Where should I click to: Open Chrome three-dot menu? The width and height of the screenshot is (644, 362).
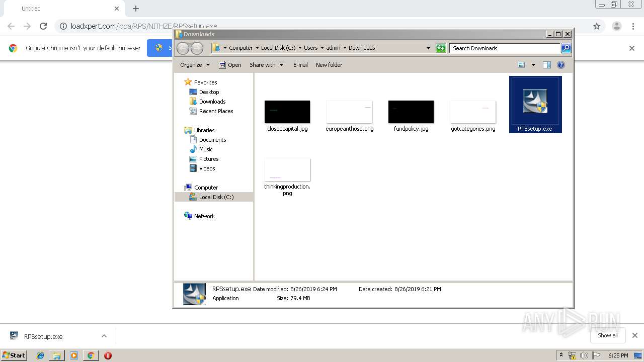point(633,26)
